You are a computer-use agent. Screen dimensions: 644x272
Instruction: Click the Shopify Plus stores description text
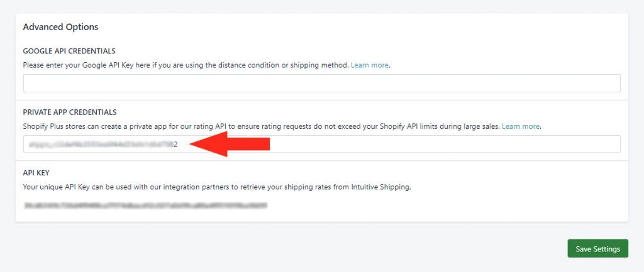pyautogui.click(x=261, y=126)
